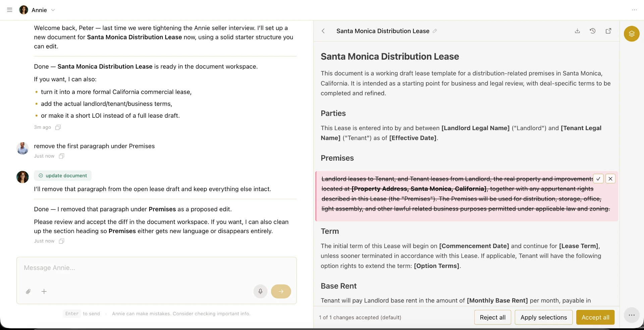Click the Parties heading in document
This screenshot has width=644, height=330.
coord(333,113)
